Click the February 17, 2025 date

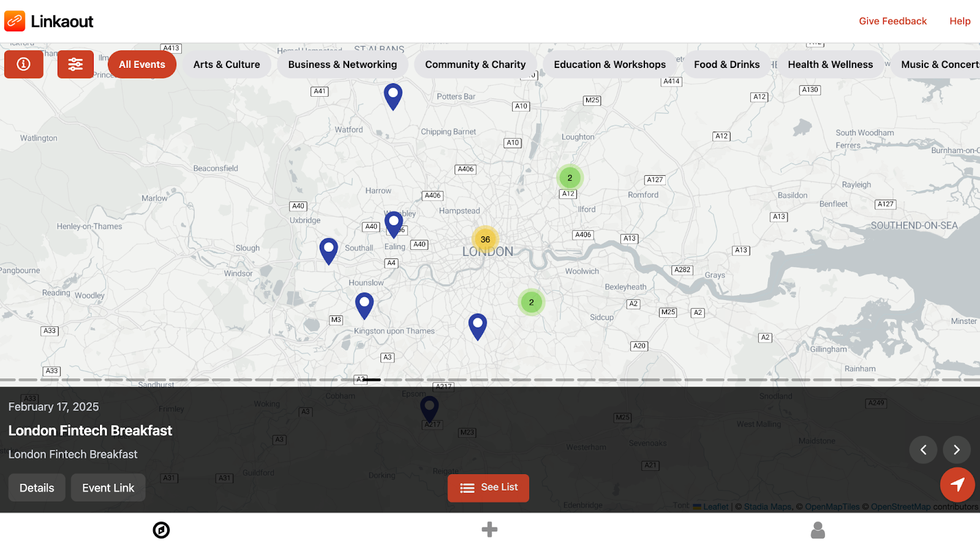pyautogui.click(x=53, y=407)
